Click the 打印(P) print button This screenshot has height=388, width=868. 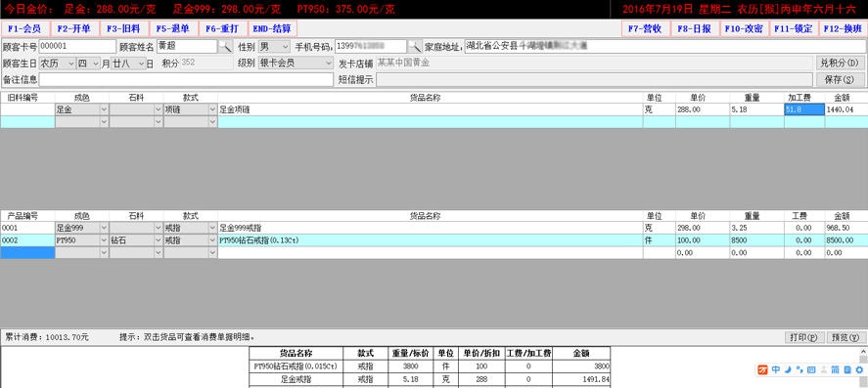tap(804, 337)
